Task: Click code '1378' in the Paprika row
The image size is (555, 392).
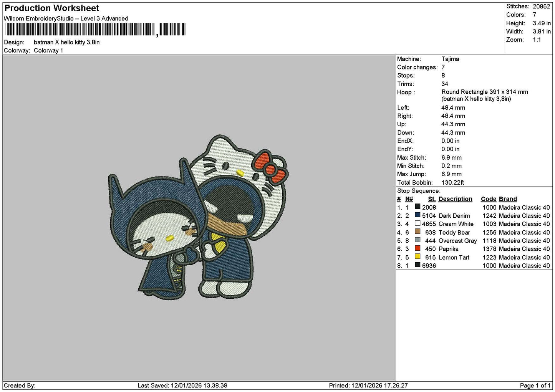Action: [x=489, y=249]
